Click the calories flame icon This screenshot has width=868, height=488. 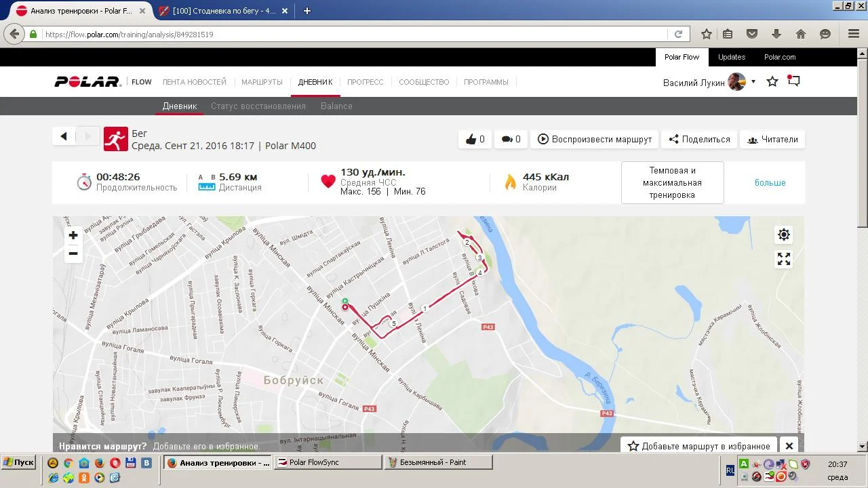pos(510,182)
